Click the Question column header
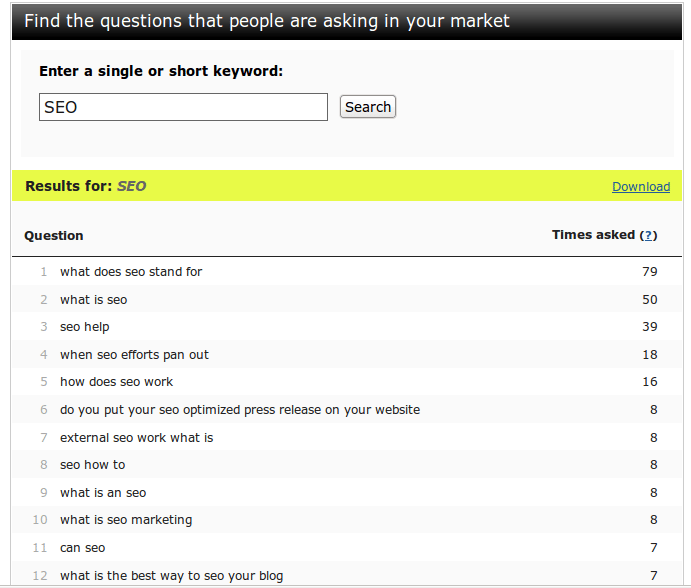The height and width of the screenshot is (588, 691). (54, 236)
